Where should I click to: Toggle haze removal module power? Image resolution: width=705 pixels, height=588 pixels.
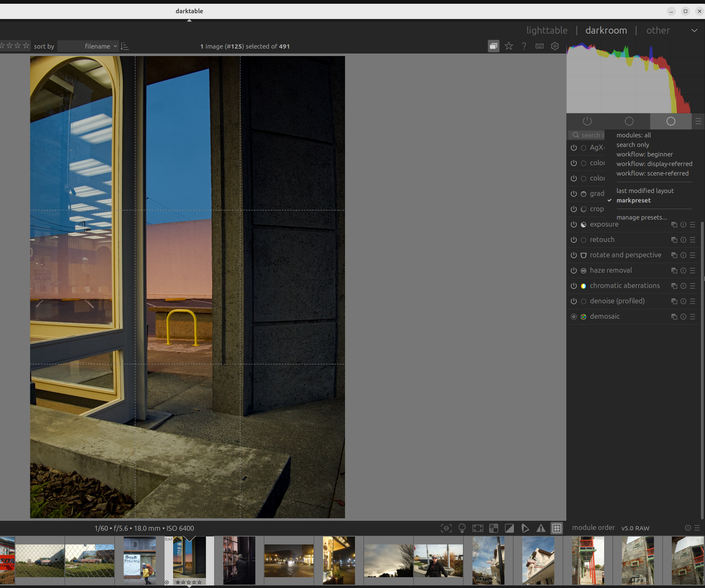pos(574,271)
